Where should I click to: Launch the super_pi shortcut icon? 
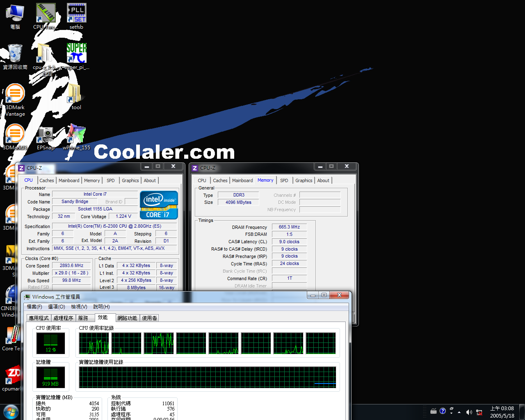click(76, 57)
